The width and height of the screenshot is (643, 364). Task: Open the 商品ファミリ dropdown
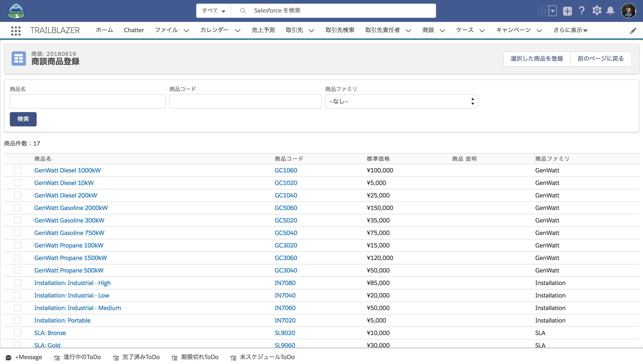coord(401,101)
